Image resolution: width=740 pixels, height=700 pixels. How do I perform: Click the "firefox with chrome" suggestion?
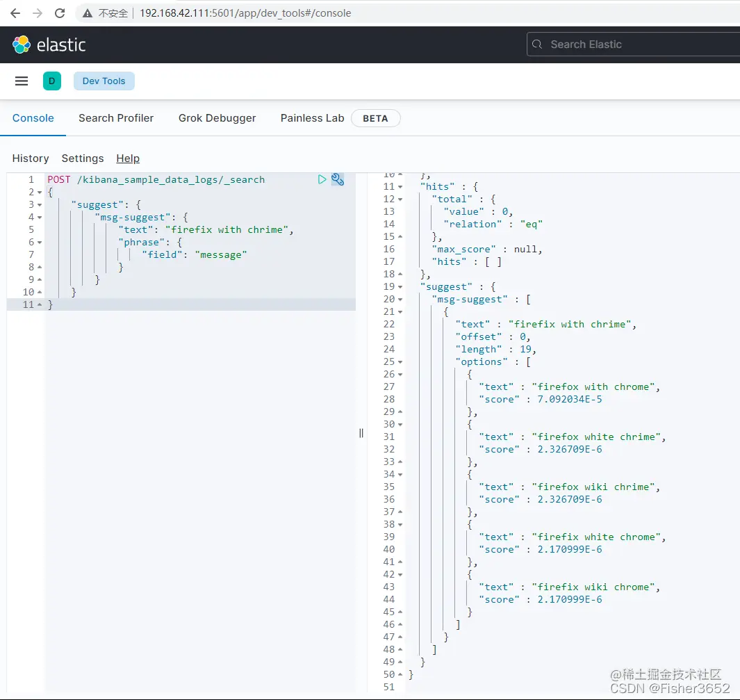593,386
